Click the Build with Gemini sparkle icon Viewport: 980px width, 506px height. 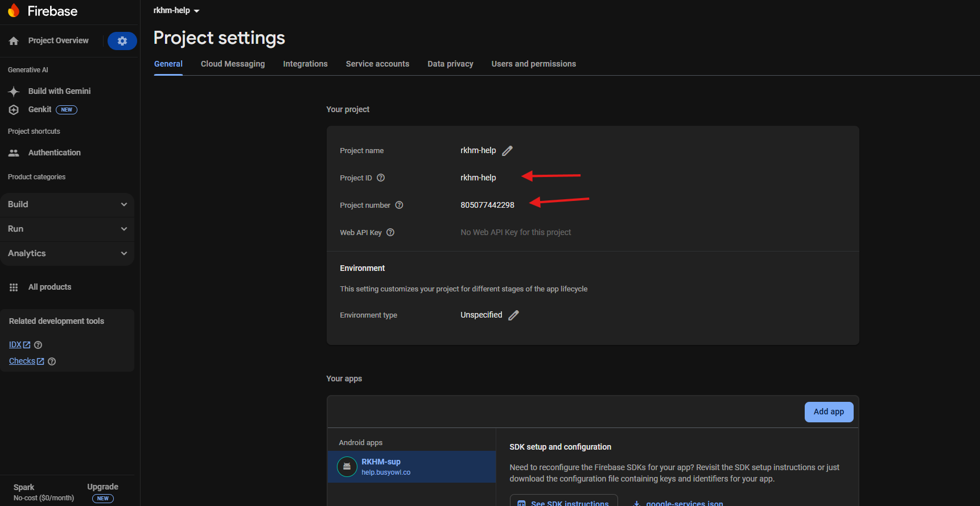click(14, 91)
